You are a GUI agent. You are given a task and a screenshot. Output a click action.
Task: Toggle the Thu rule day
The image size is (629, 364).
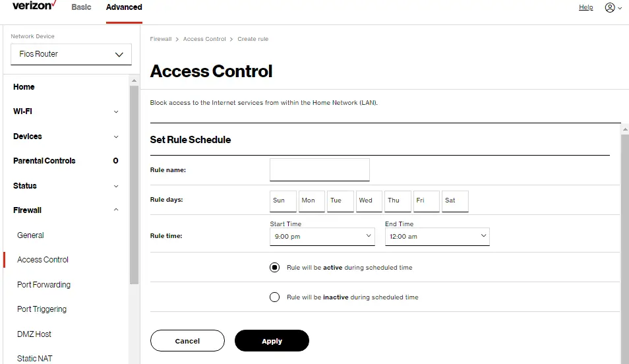(398, 200)
